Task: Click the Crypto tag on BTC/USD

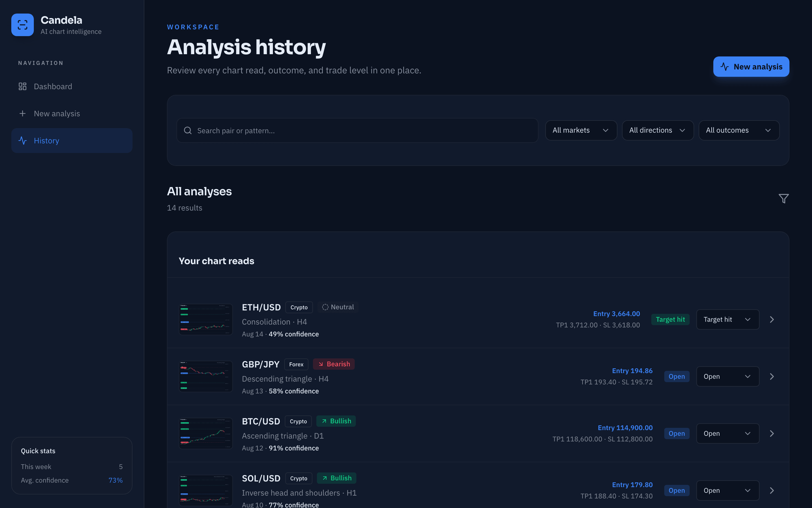Action: pos(298,421)
